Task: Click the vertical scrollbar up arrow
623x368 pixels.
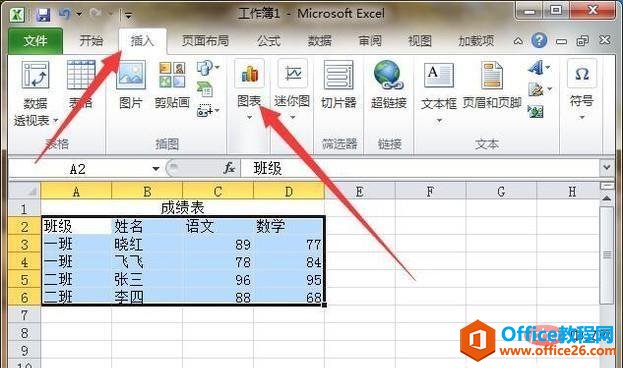Action: (607, 198)
